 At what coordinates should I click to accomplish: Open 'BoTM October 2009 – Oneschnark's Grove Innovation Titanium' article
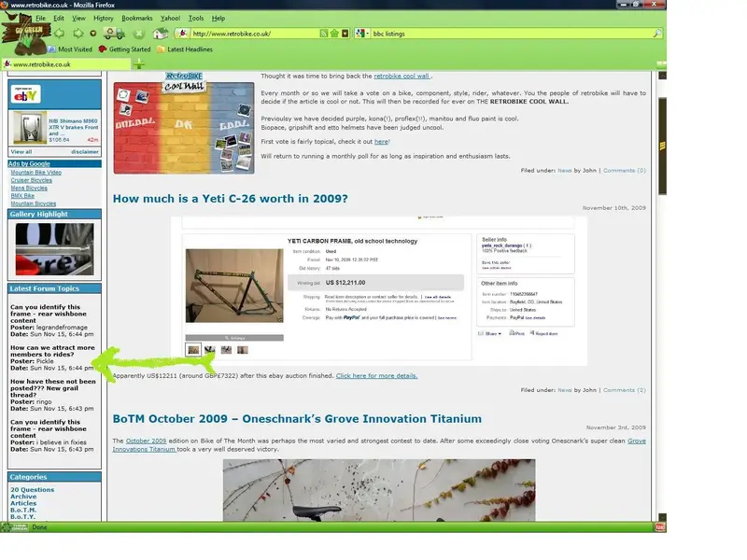click(297, 418)
